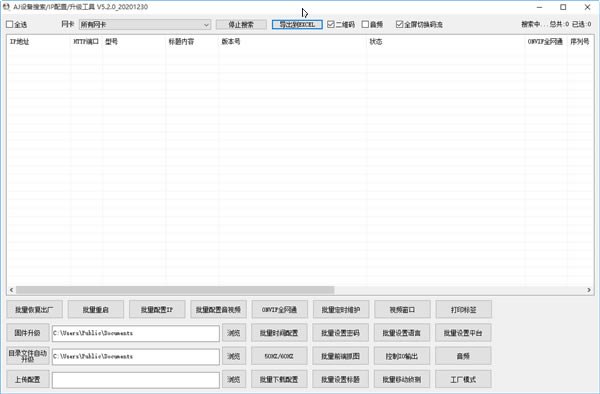Click the 批量前端抓图 batch snapshot button

(x=341, y=356)
